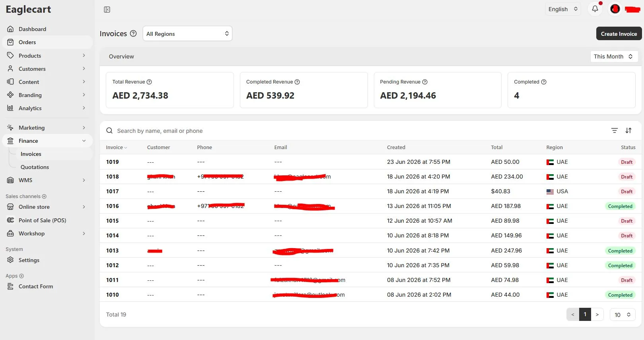Select page 1 in pagination
The height and width of the screenshot is (340, 644).
point(585,314)
